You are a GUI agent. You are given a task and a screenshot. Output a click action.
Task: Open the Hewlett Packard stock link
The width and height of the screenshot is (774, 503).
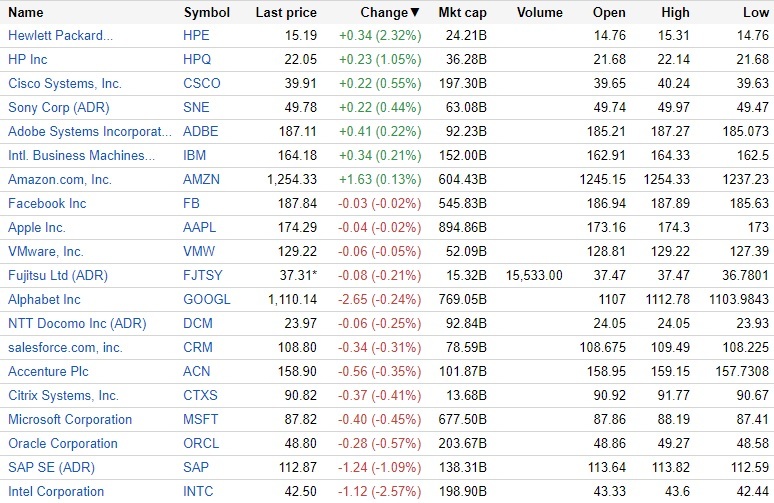pyautogui.click(x=60, y=36)
